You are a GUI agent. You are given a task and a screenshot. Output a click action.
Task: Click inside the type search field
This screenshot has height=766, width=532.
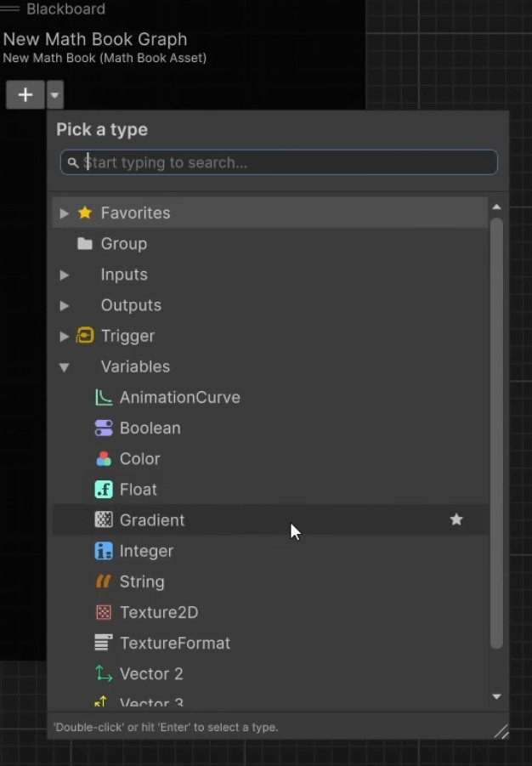click(x=279, y=162)
